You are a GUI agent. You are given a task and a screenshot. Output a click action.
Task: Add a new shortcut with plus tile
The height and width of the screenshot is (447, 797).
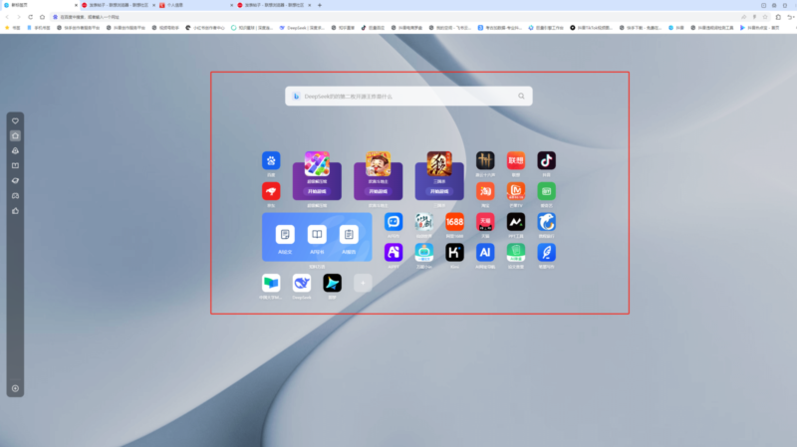tap(363, 283)
